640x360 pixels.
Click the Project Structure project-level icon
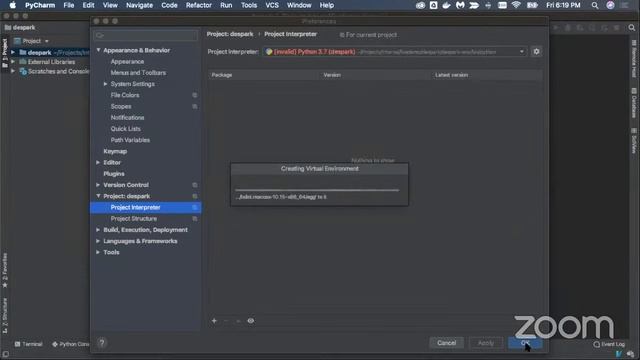tap(195, 219)
